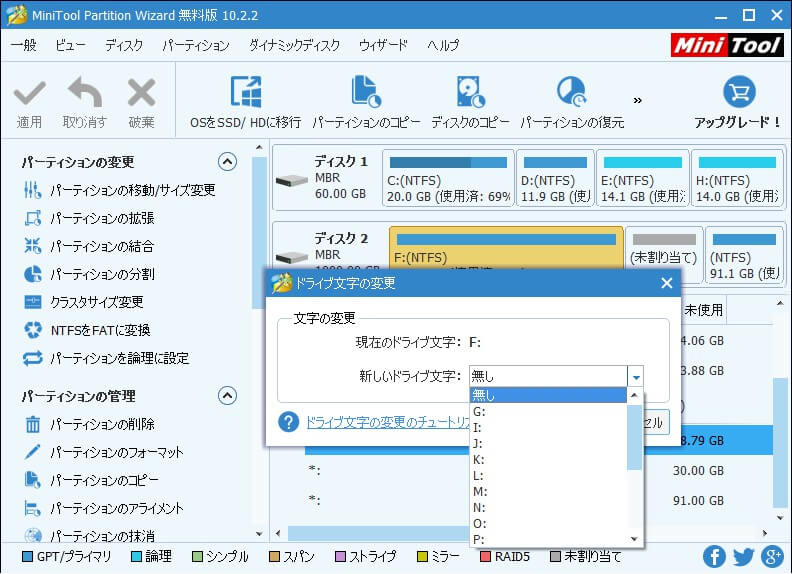Image resolution: width=792 pixels, height=574 pixels.
Task: Choose I: in drive letter list
Action: (548, 428)
